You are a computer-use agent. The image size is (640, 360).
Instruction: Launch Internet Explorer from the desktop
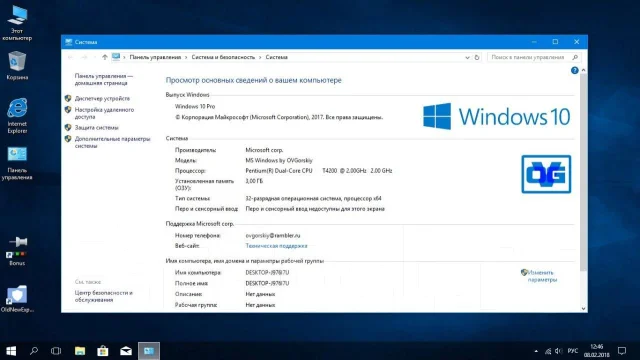(x=17, y=116)
